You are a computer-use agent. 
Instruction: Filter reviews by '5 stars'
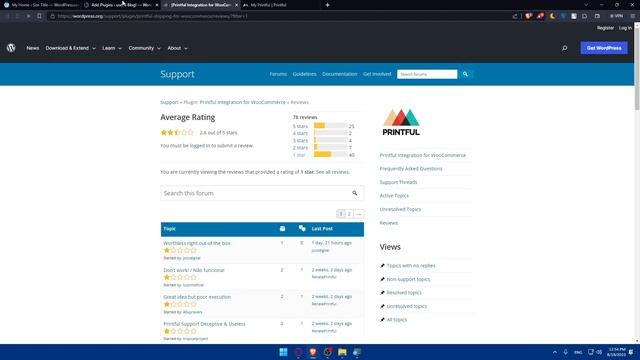click(x=300, y=126)
